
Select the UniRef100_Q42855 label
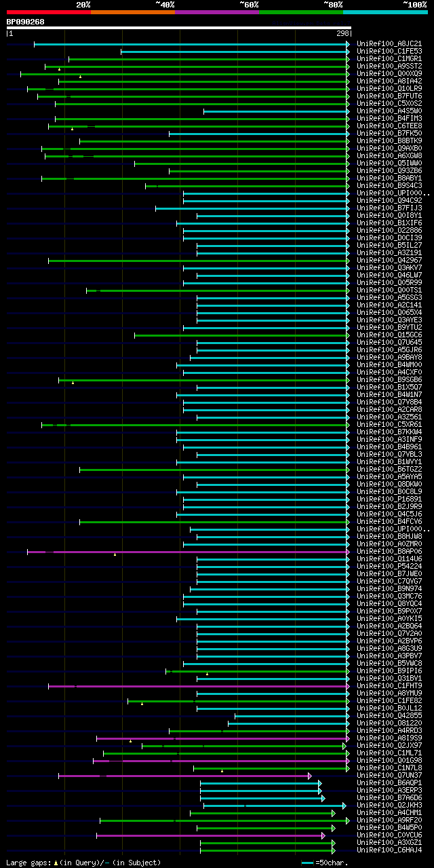(x=389, y=715)
